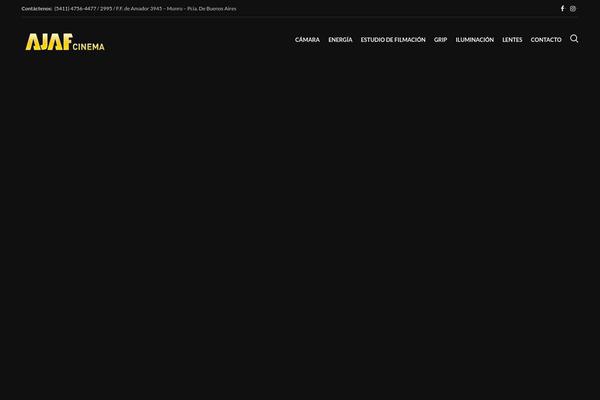Go to Estudio de Filmación
Screen dimensions: 600x400
[x=393, y=39]
